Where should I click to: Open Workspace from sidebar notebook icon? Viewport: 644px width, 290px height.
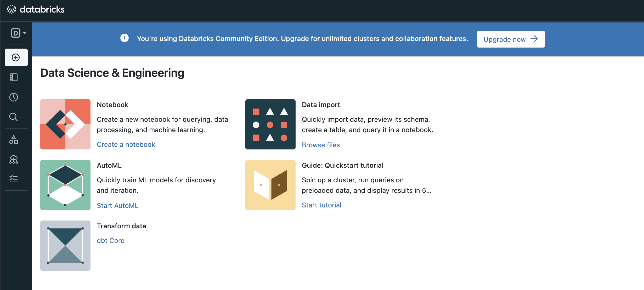[14, 77]
